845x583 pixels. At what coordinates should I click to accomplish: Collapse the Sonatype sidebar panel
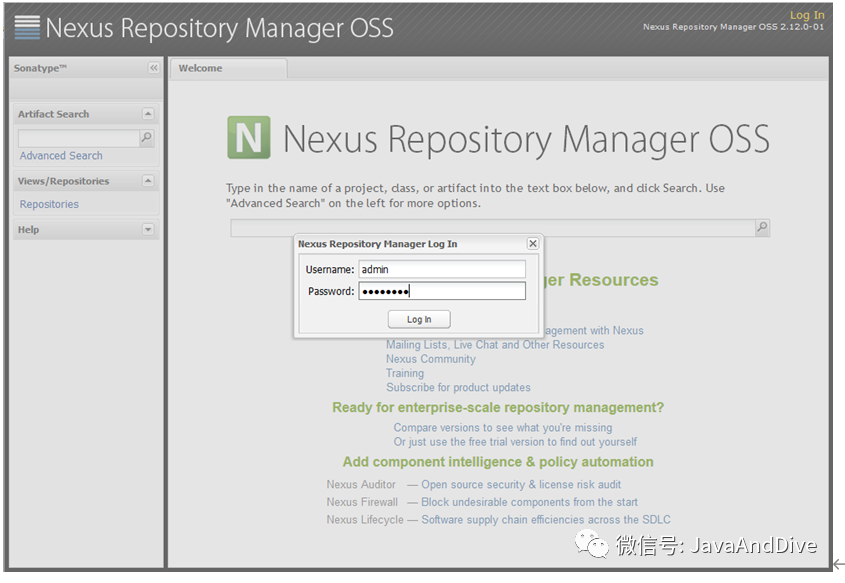coord(154,68)
